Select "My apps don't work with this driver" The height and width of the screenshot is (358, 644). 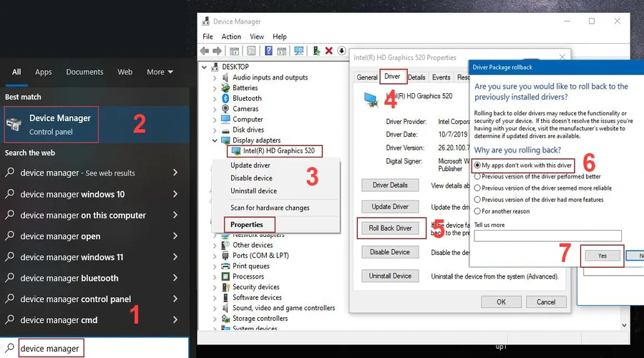click(477, 165)
